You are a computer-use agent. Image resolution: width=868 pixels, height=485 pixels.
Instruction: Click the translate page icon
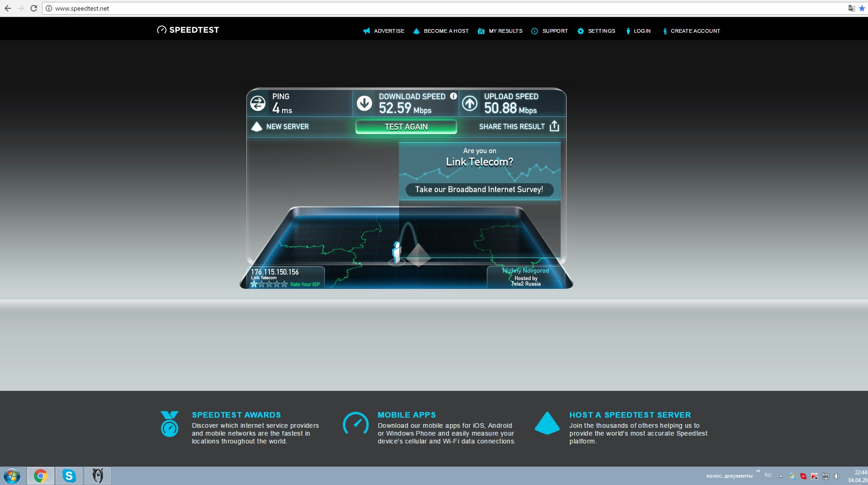tap(851, 8)
